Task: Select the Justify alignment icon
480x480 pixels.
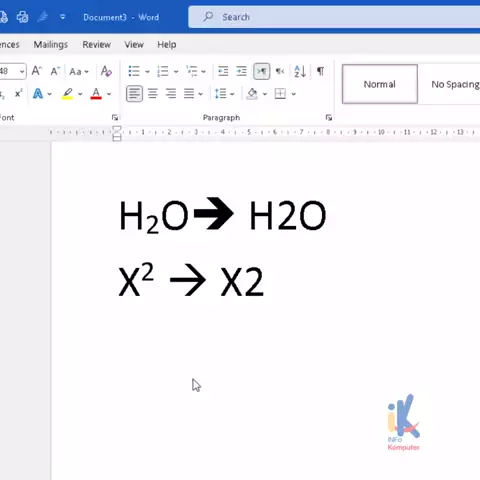Action: 189,94
